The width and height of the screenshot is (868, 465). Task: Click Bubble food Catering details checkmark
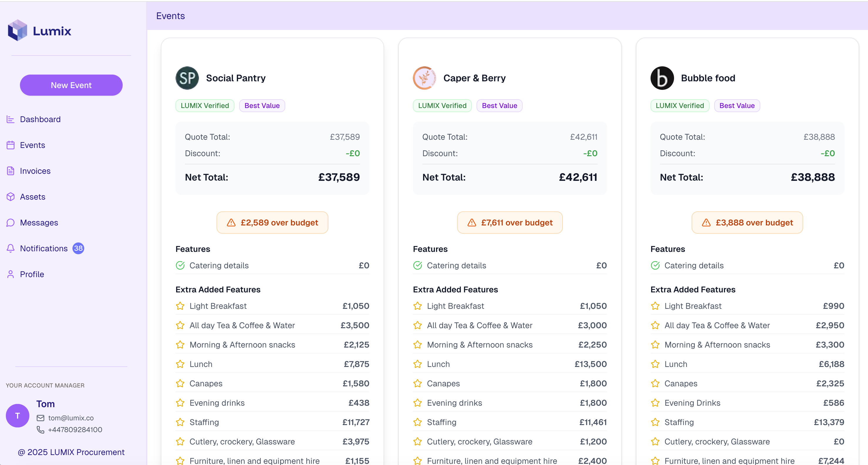point(655,266)
